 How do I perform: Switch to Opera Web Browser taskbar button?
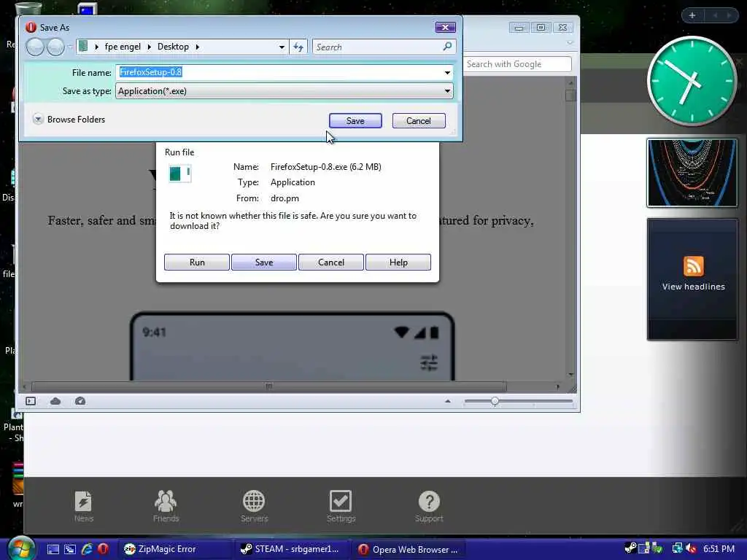coord(409,549)
